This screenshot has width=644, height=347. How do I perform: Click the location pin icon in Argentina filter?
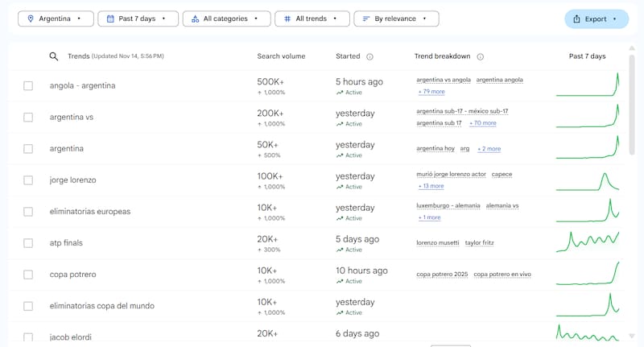pos(31,19)
